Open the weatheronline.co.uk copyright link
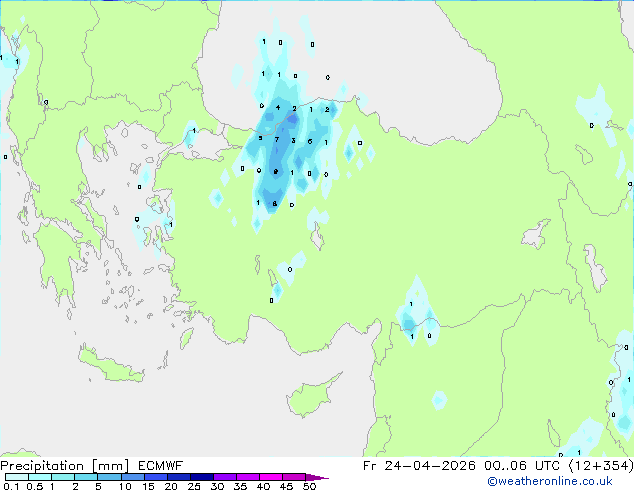 [550, 481]
